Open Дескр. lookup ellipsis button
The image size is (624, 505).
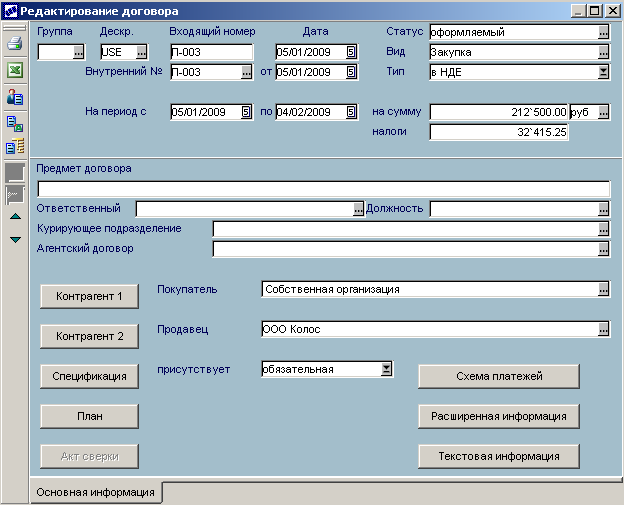[x=141, y=52]
